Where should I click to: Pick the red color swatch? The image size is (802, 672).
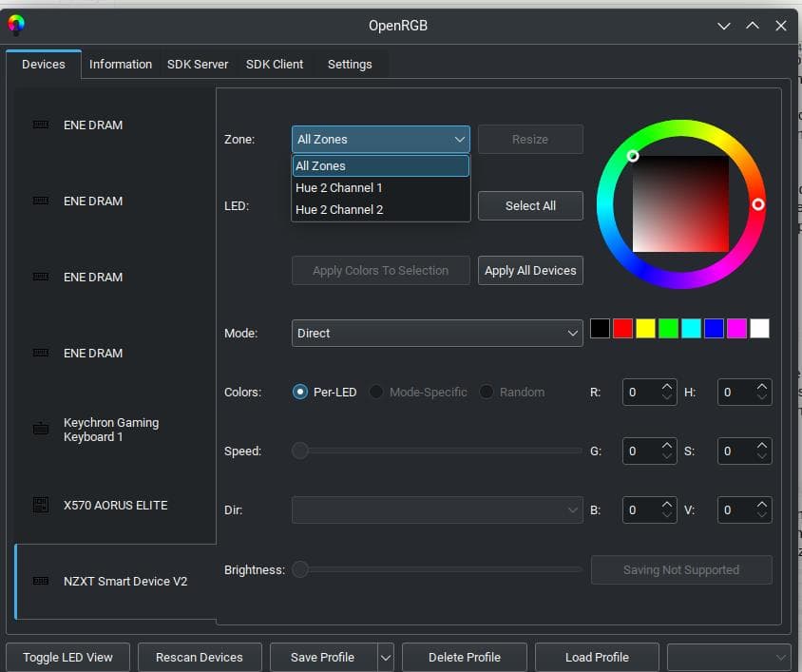pyautogui.click(x=623, y=328)
